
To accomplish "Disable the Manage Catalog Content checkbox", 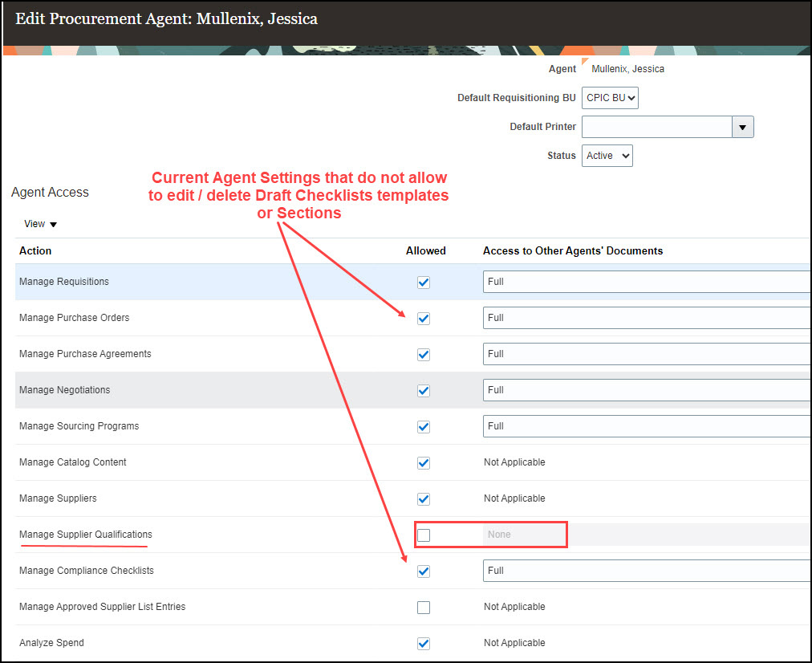I will point(423,462).
